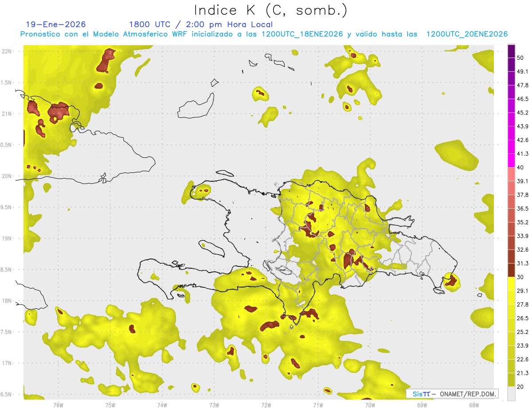Click the colorbar label "22.6"
This screenshot has height=411, width=532.
point(523,359)
